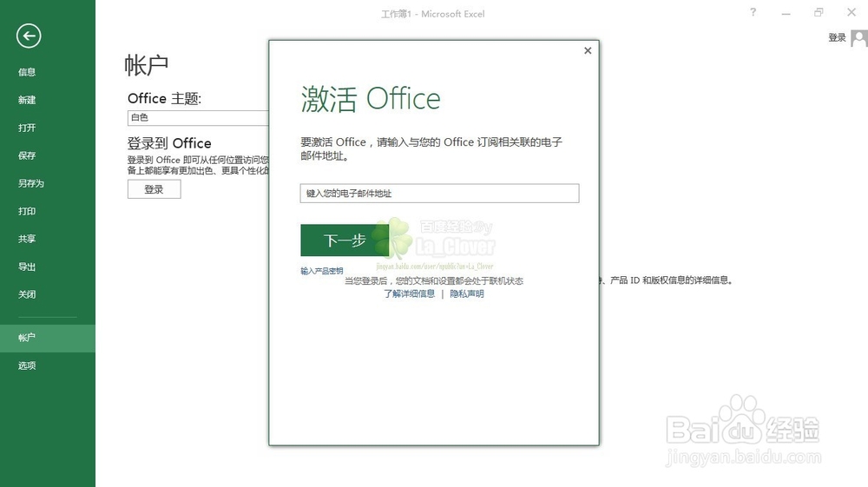This screenshot has height=487, width=868.
Task: Click the green 下一步 button
Action: (x=345, y=240)
